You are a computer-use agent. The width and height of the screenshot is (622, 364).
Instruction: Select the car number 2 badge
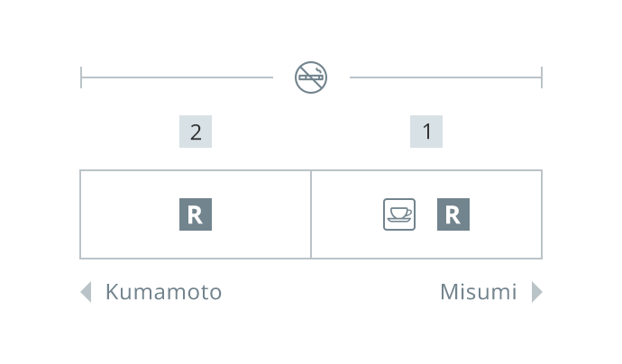[196, 132]
